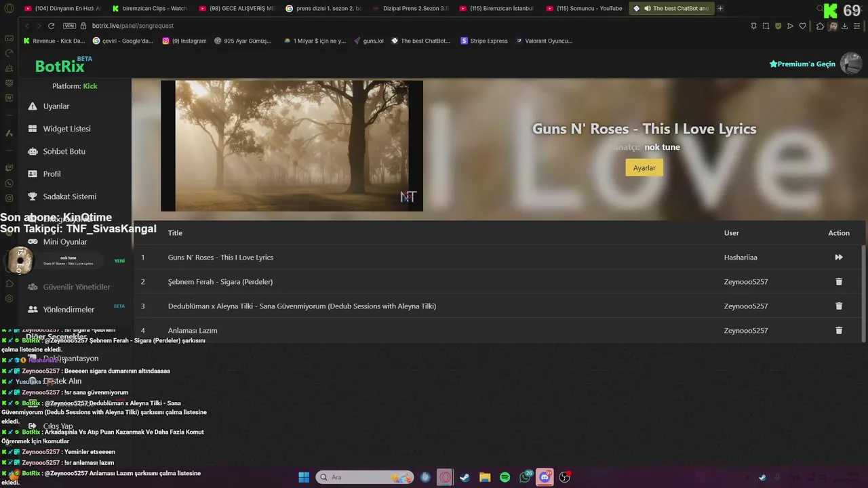This screenshot has height=488, width=868.
Task: Open the guns.lol bookmark
Action: click(369, 41)
